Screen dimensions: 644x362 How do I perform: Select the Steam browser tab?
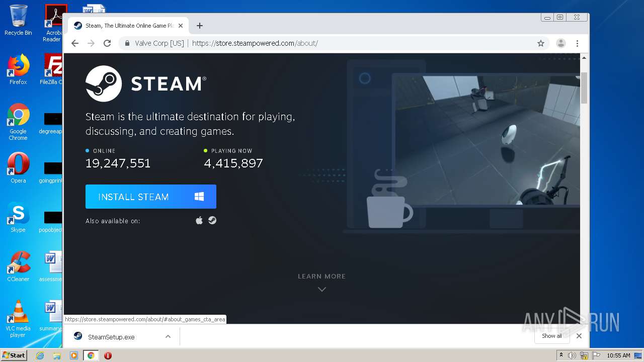[x=128, y=26]
